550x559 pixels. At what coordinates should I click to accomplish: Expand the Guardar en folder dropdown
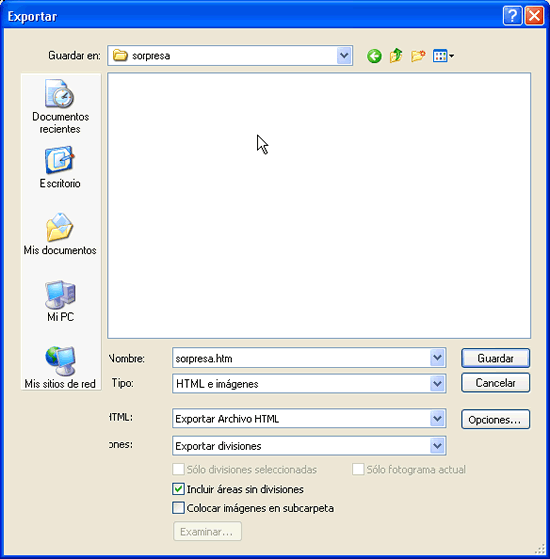[344, 56]
